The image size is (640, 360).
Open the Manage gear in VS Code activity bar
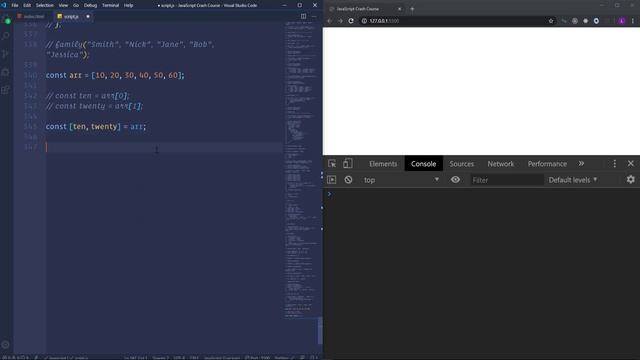[6, 345]
